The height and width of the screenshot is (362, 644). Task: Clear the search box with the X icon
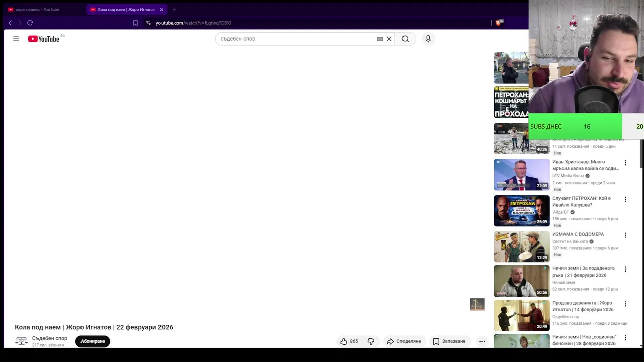click(389, 39)
